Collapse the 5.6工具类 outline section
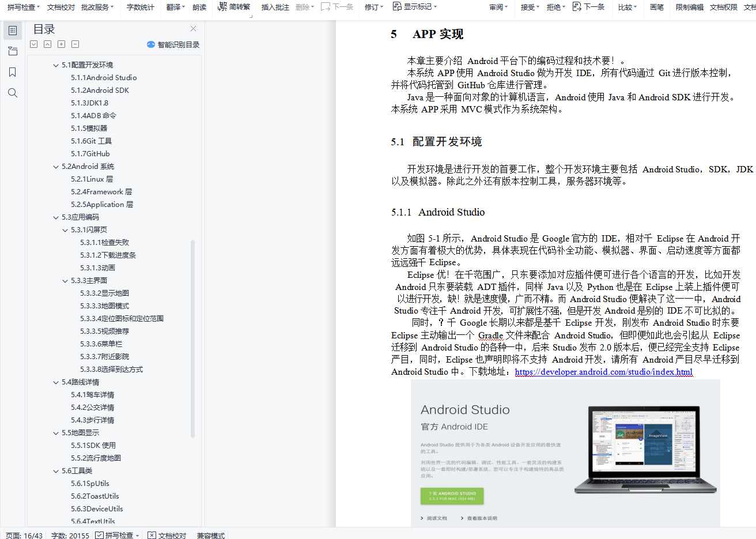Viewport: 756px width, 539px height. point(56,471)
